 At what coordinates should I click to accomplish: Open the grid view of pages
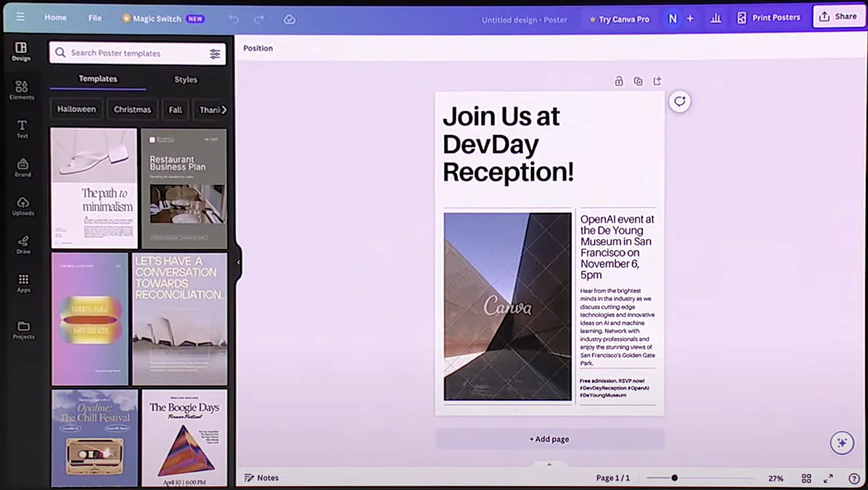[x=806, y=478]
